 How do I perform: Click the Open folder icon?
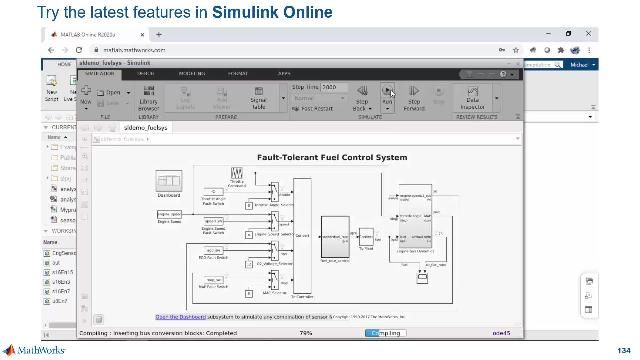pos(100,93)
